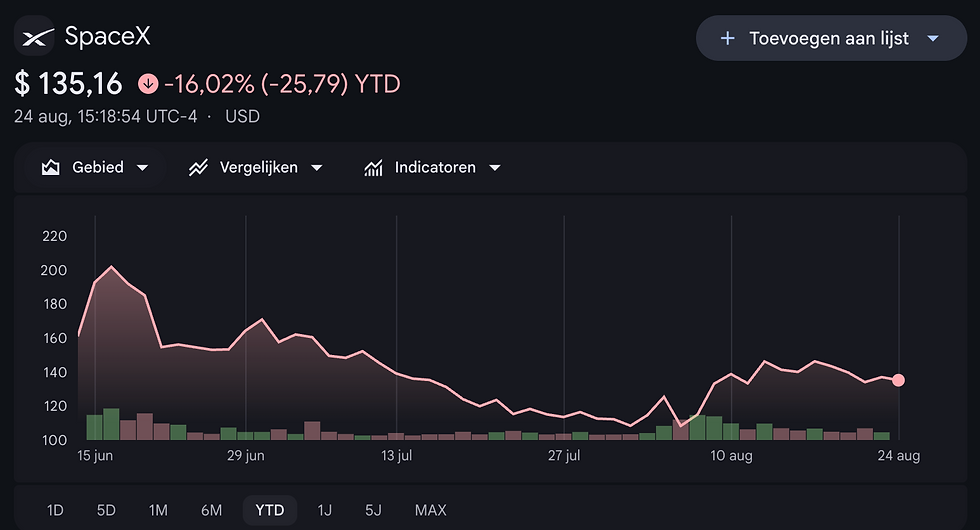The height and width of the screenshot is (530, 980).
Task: Click the 200 y-axis value label
Action: [54, 271]
